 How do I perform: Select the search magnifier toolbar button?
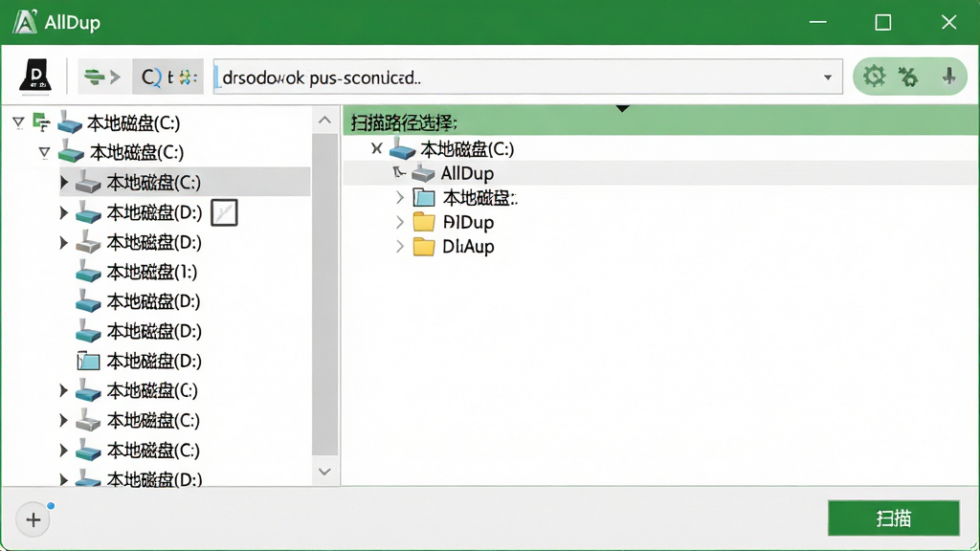pos(150,77)
